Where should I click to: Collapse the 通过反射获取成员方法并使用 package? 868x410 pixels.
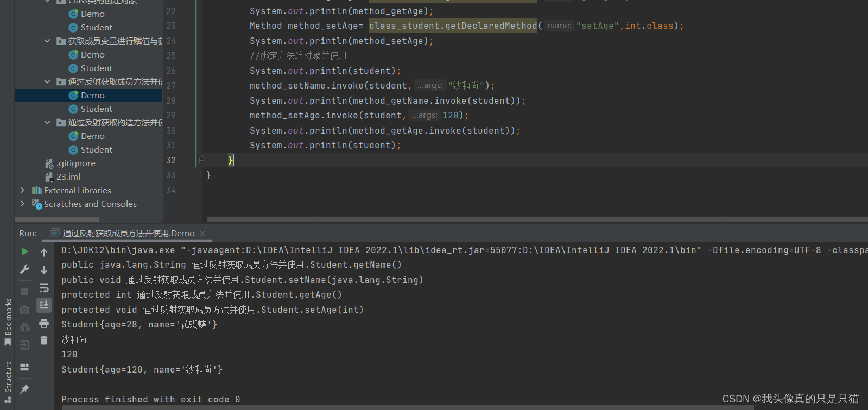tap(47, 81)
